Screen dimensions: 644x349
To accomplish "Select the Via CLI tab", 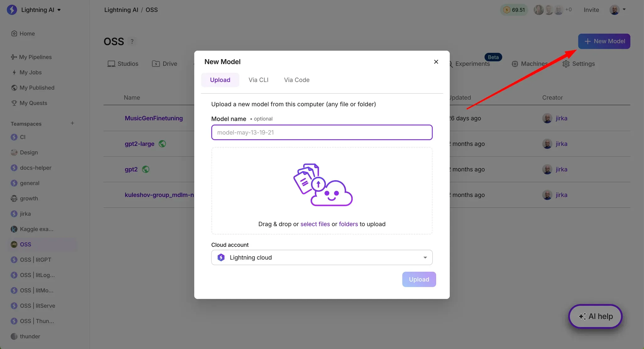I will [258, 80].
